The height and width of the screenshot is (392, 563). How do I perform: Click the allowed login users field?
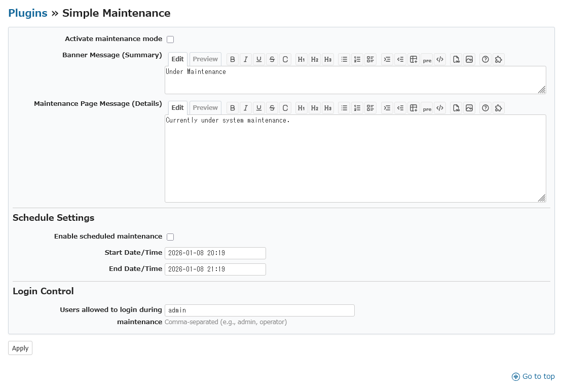(259, 310)
